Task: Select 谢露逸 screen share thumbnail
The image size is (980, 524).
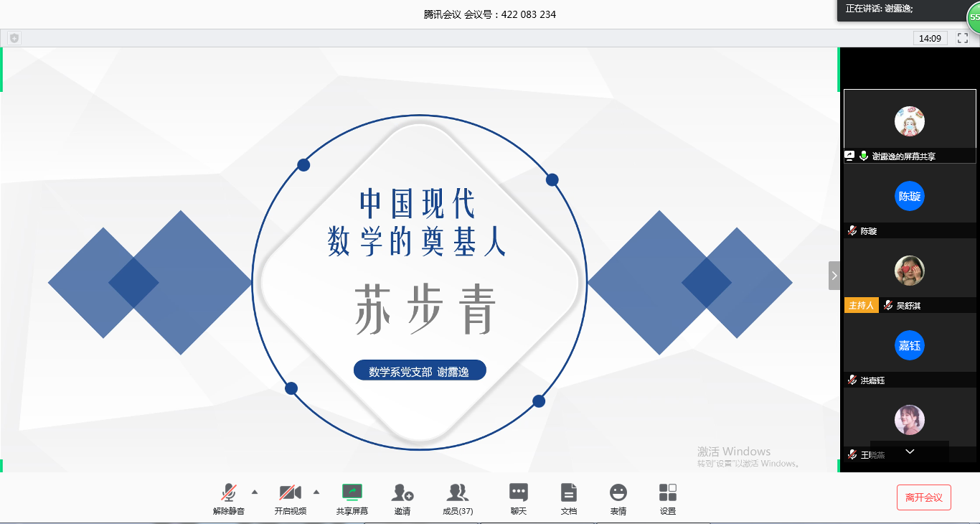Action: [909, 121]
